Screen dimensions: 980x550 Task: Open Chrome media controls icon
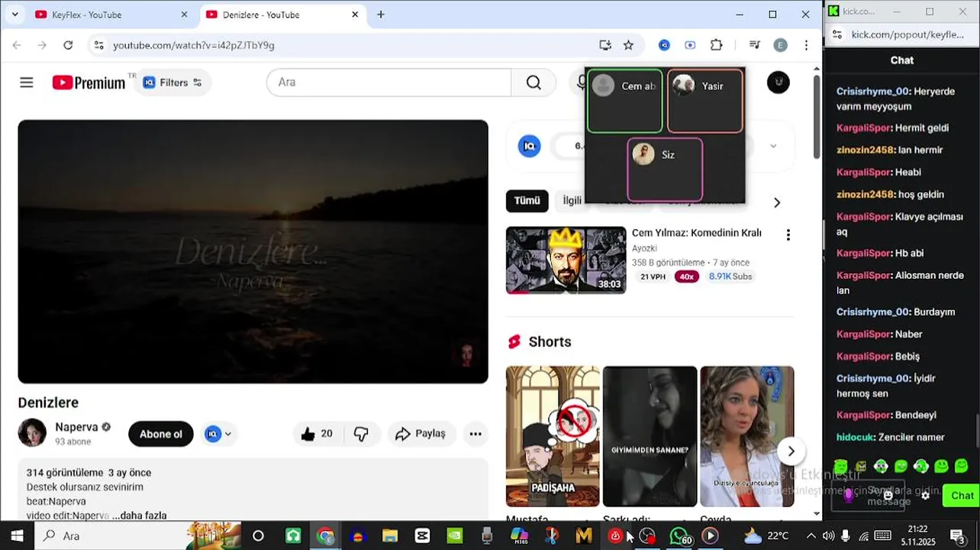[754, 45]
